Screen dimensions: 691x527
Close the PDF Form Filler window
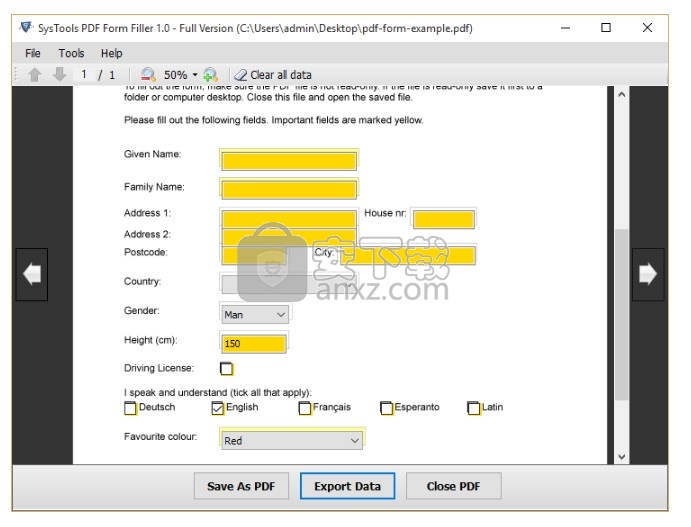pos(647,28)
